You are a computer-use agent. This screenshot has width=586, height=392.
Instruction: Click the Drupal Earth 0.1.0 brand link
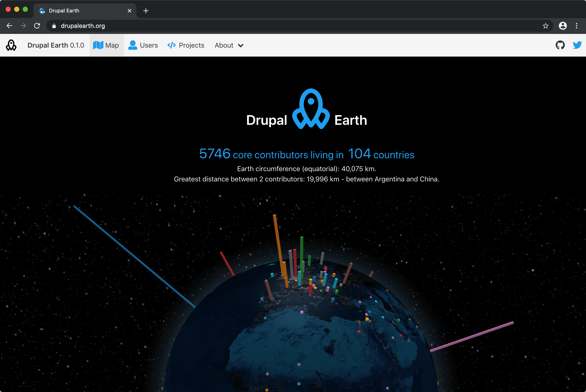coord(56,45)
